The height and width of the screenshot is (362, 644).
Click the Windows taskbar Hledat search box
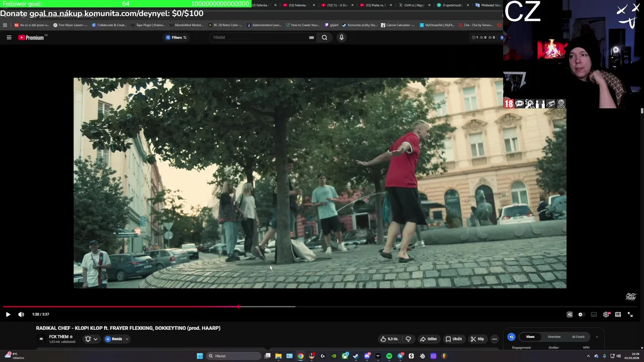(x=234, y=356)
